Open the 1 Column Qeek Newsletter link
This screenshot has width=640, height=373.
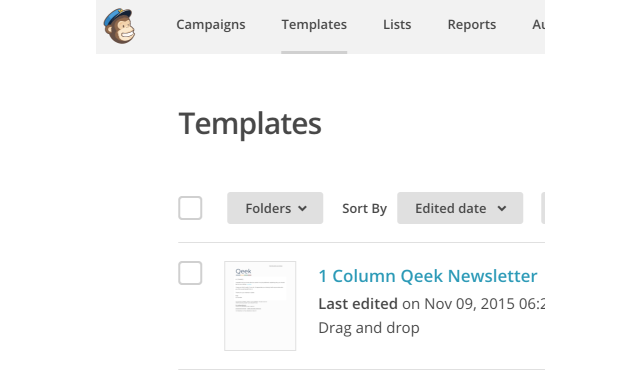coord(428,276)
